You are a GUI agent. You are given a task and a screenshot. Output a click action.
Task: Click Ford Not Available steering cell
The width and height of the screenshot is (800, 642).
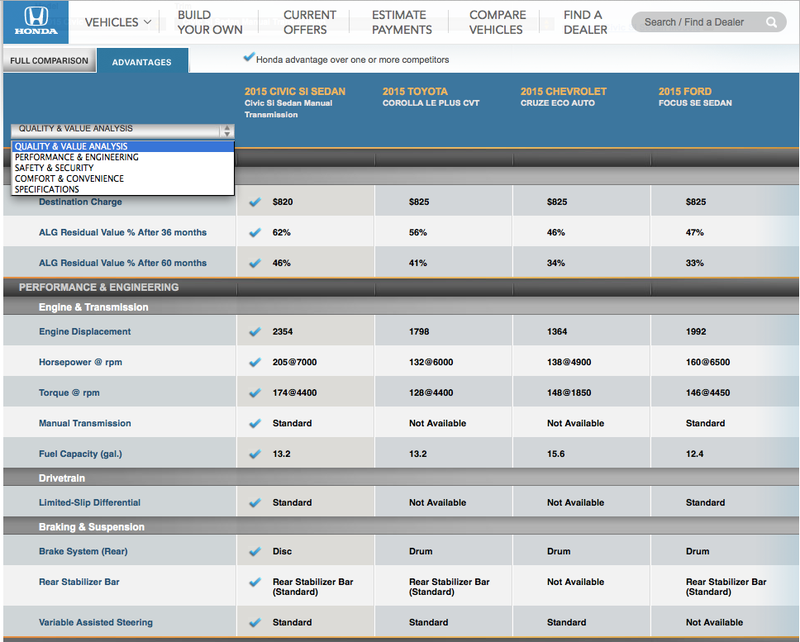[714, 622]
